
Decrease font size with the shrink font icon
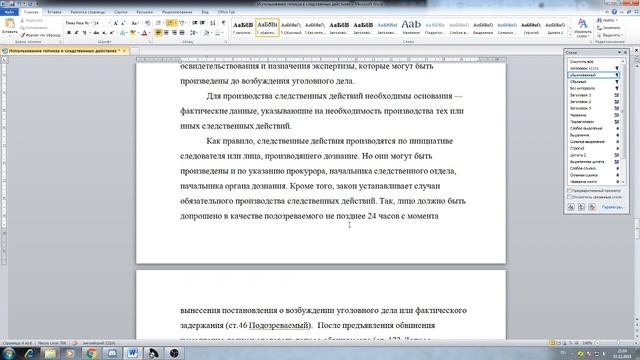123,23
